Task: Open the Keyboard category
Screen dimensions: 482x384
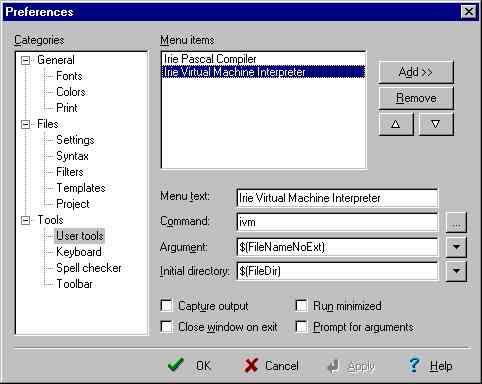Action: click(79, 252)
